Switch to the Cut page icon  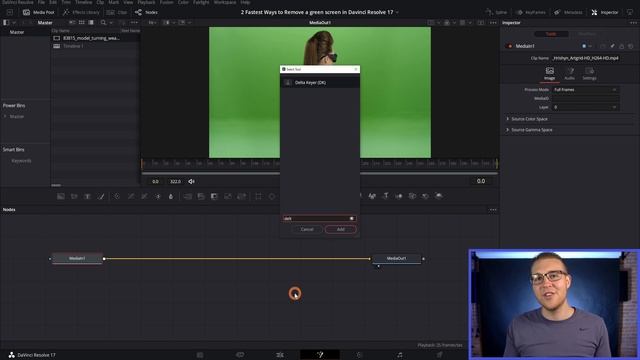[x=240, y=355]
